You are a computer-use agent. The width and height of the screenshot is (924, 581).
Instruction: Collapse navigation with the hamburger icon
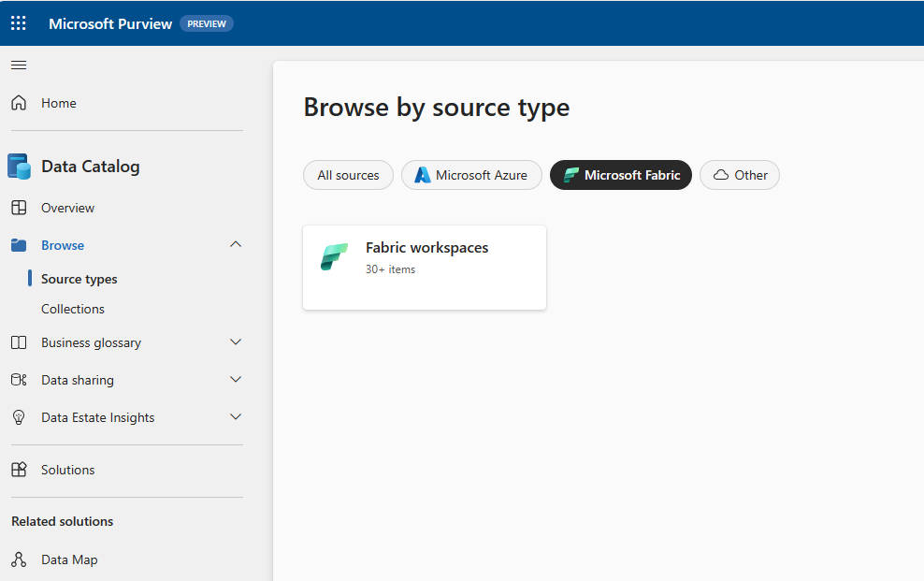pyautogui.click(x=19, y=65)
